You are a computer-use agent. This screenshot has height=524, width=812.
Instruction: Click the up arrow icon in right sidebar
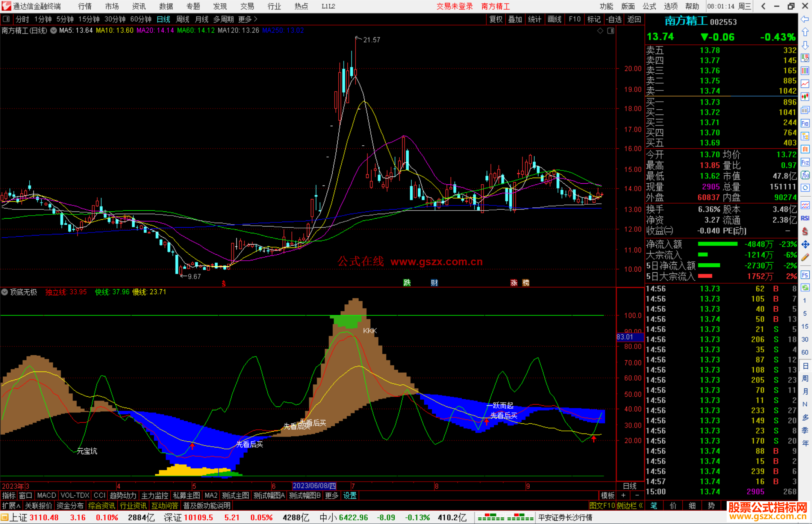[x=805, y=32]
